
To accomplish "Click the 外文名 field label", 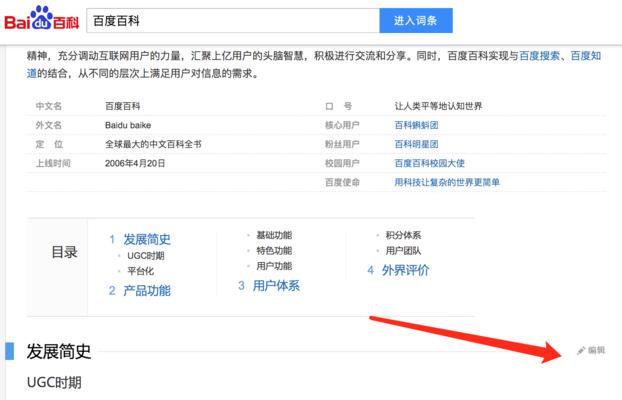I will click(x=49, y=125).
